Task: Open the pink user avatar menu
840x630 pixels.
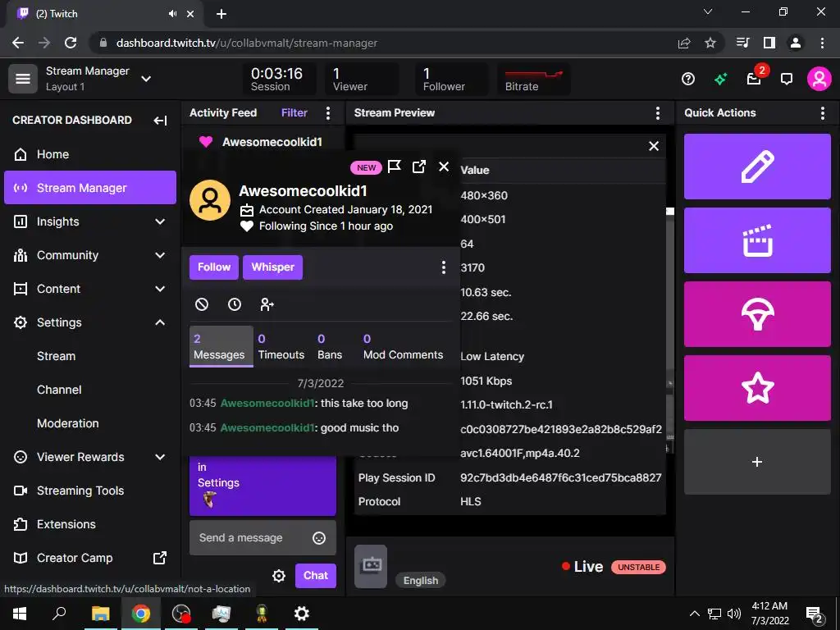Action: (819, 79)
